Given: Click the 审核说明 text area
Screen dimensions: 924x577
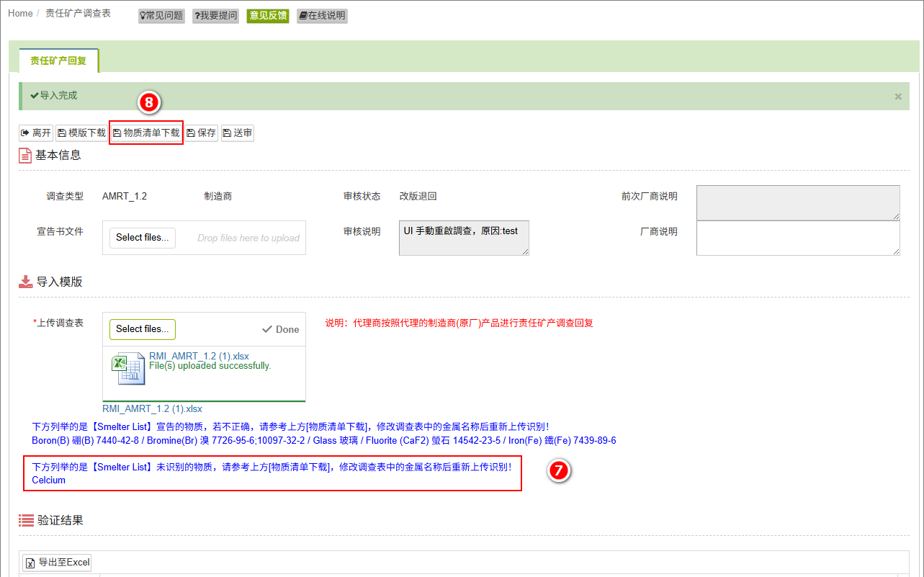Looking at the screenshot, I should click(464, 238).
